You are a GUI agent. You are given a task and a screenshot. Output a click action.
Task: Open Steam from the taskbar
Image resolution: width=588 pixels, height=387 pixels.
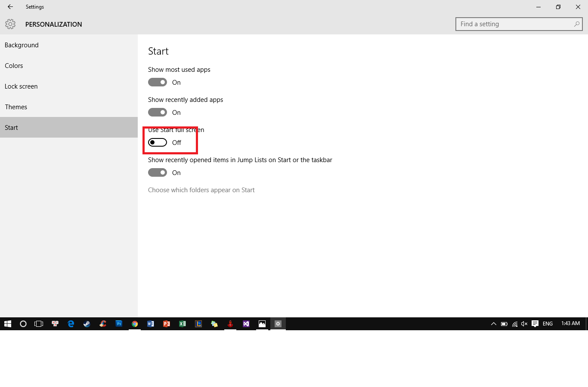[87, 324]
